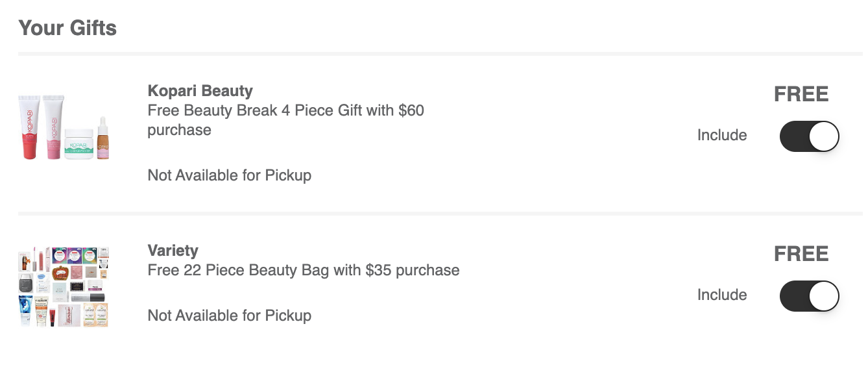Click the amber dropper bottle image

tap(103, 138)
